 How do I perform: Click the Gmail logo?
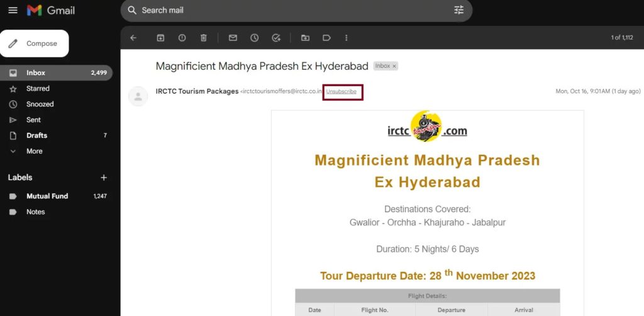point(51,10)
